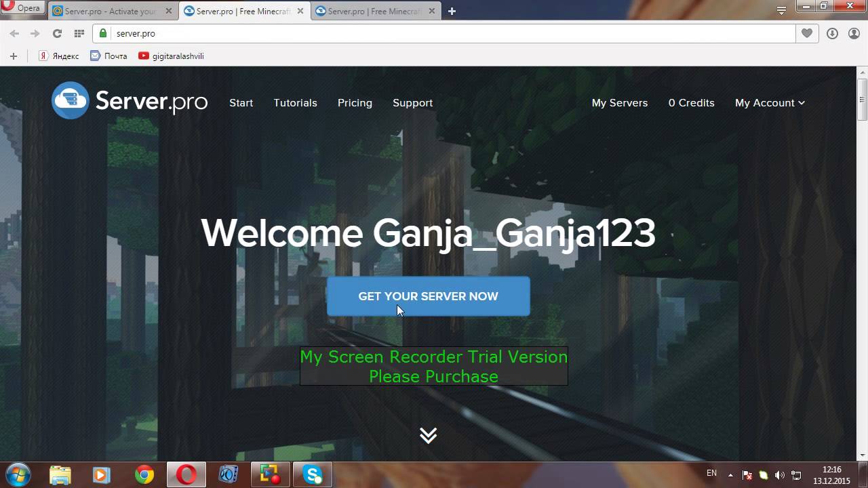Add bookmark with bookmarks bar plus
The width and height of the screenshot is (868, 488).
(14, 56)
